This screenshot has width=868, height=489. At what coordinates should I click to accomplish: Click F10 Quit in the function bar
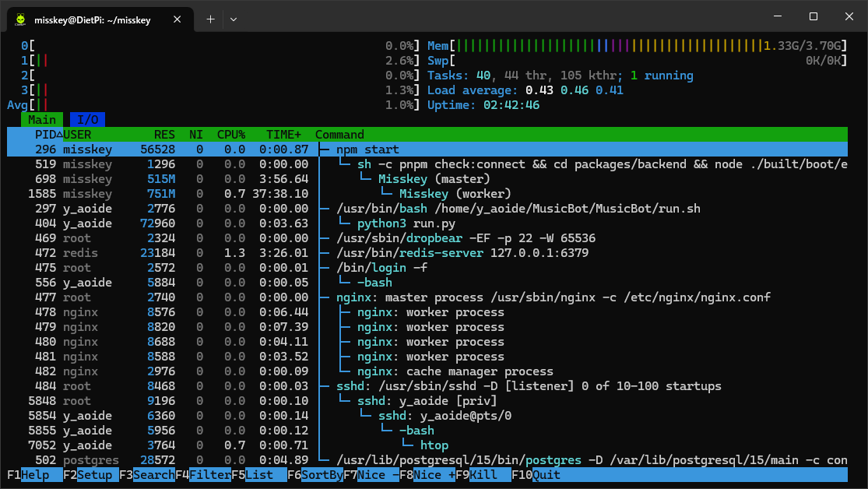click(x=536, y=475)
